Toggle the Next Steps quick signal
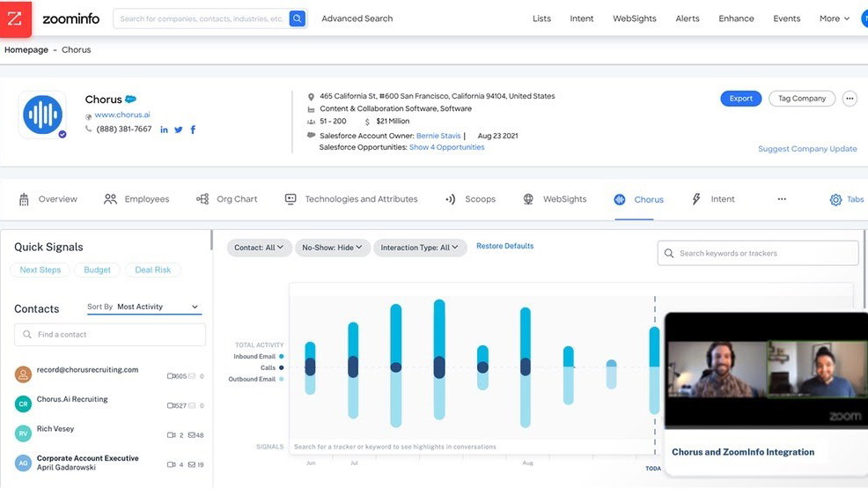Screen dimensions: 868x489 (40, 270)
